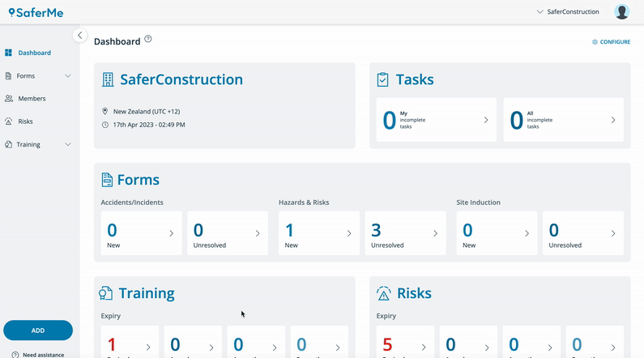Click the Dashboard help question mark icon

pyautogui.click(x=148, y=39)
